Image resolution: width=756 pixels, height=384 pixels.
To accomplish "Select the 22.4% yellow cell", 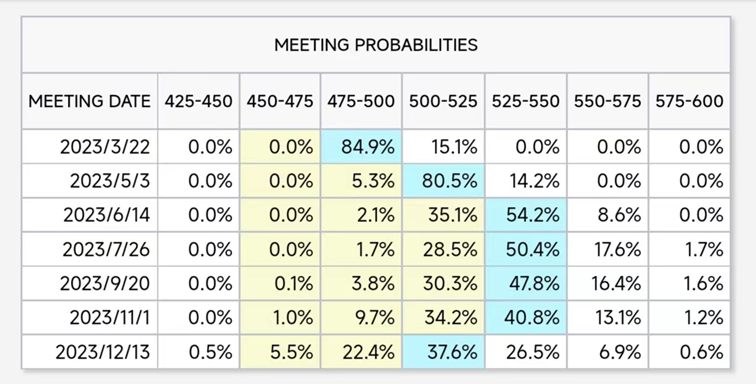I will coord(361,352).
